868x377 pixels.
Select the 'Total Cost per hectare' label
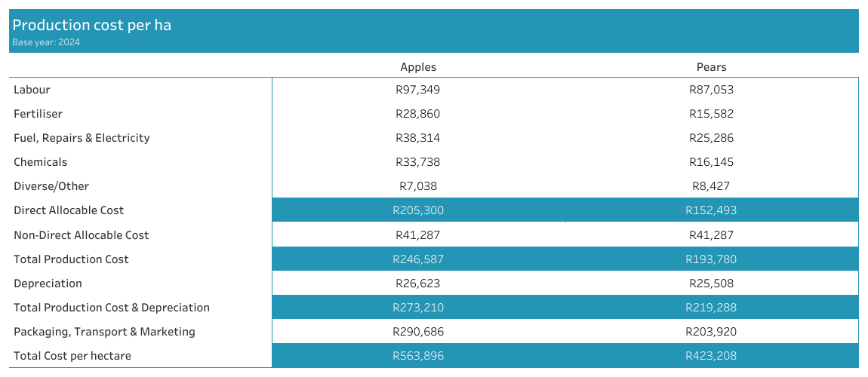point(72,356)
